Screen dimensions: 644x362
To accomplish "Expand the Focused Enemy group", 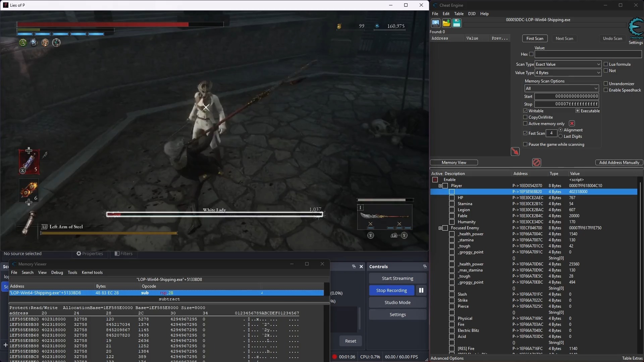I will tap(440, 228).
